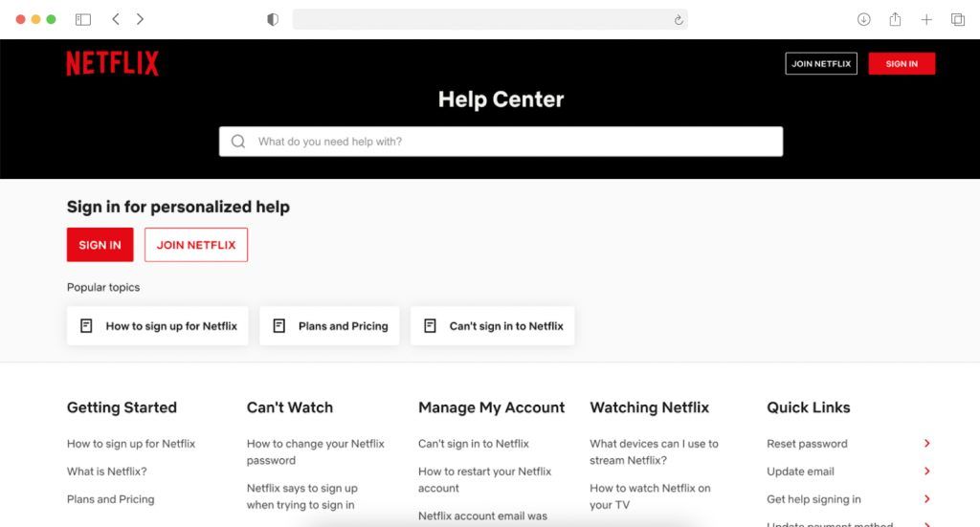Add a new tab with the plus icon

(x=926, y=19)
